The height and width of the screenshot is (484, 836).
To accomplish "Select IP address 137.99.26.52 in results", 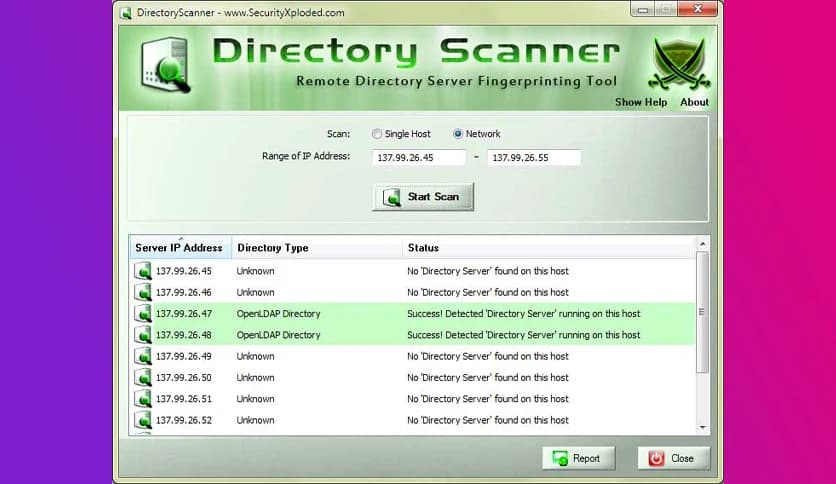I will [183, 420].
